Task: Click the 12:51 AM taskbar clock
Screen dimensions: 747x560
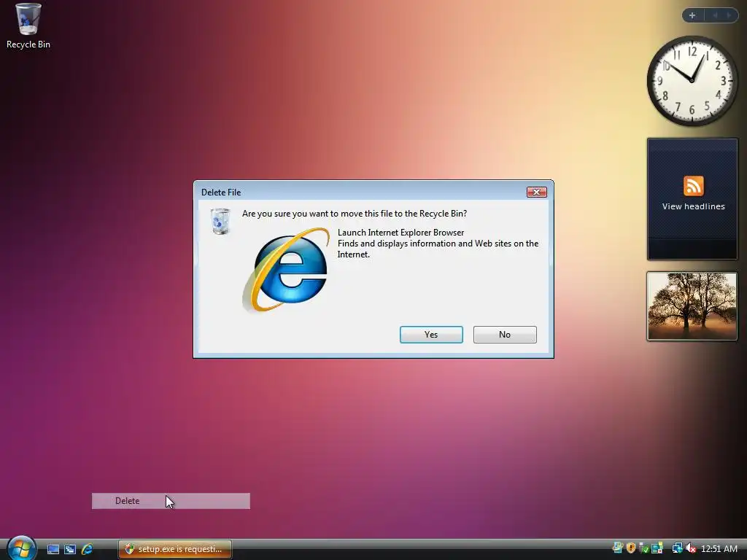Action: [719, 548]
